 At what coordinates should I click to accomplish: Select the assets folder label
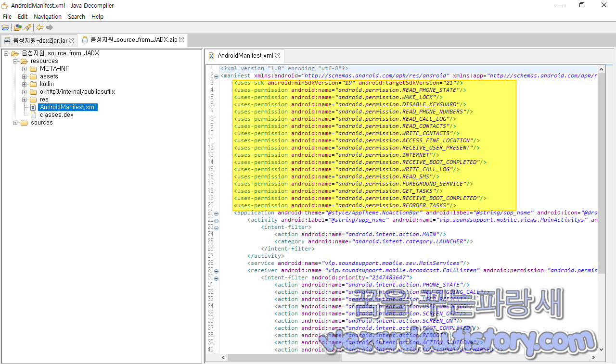click(x=49, y=76)
